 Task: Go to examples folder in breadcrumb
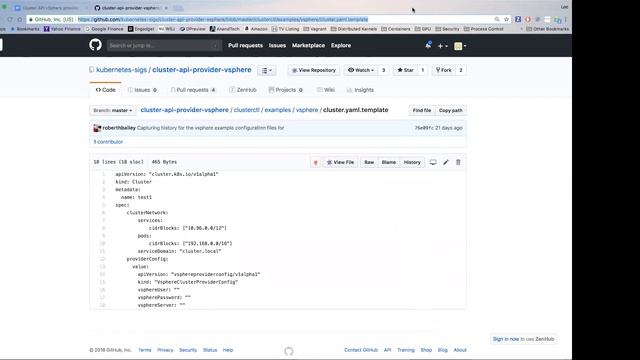coord(278,110)
